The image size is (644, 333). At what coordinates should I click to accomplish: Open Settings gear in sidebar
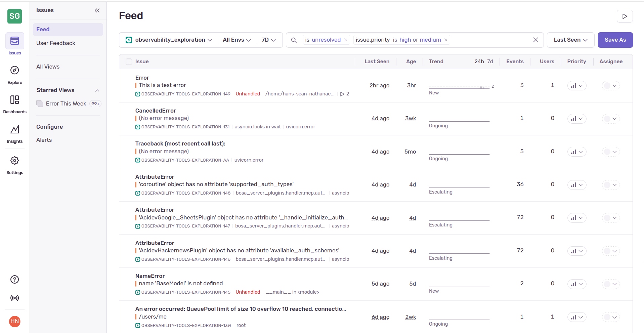coord(14,164)
